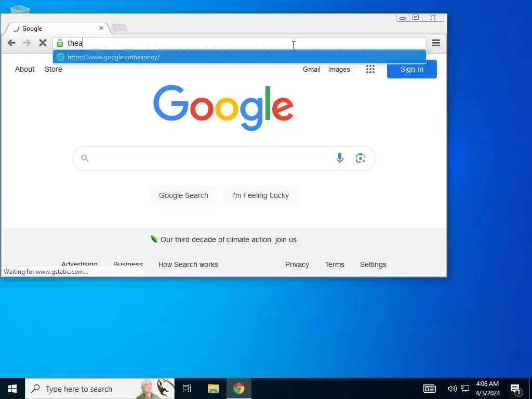Click the I'm Feeling Lucky button

pos(260,195)
